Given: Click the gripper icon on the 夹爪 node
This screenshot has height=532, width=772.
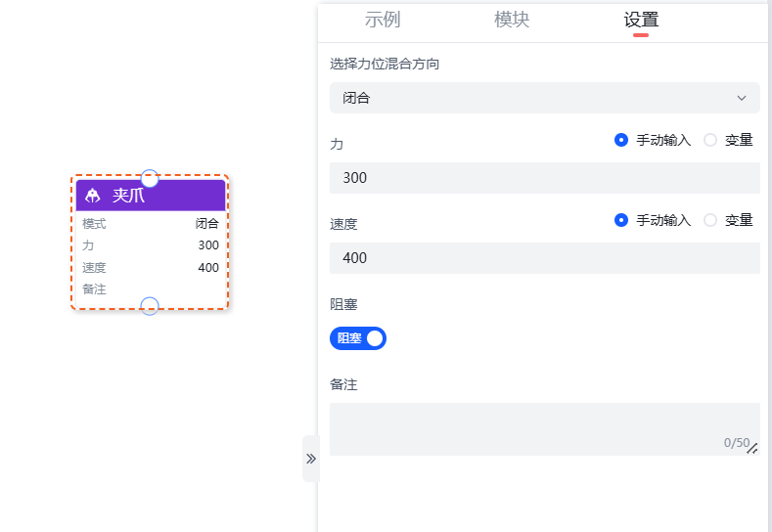Looking at the screenshot, I should pos(93,196).
